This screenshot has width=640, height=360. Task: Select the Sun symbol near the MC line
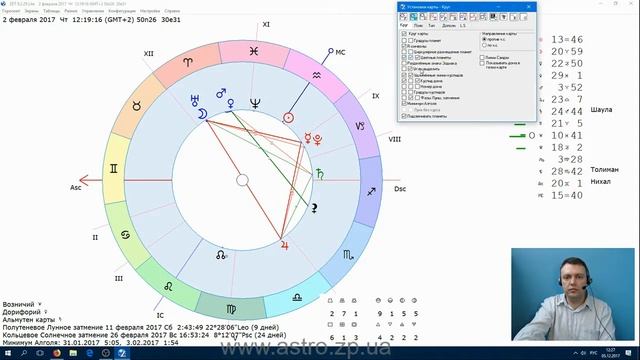[x=288, y=118]
